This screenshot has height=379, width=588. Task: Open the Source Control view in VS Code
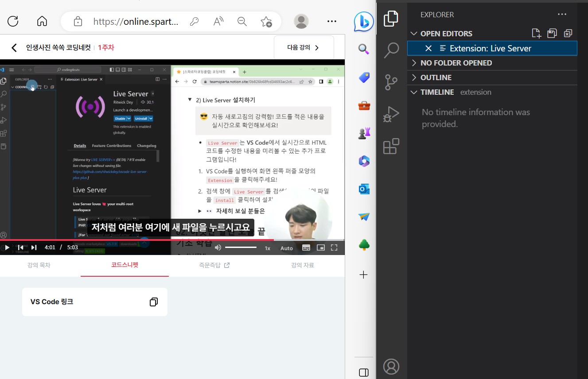click(391, 82)
